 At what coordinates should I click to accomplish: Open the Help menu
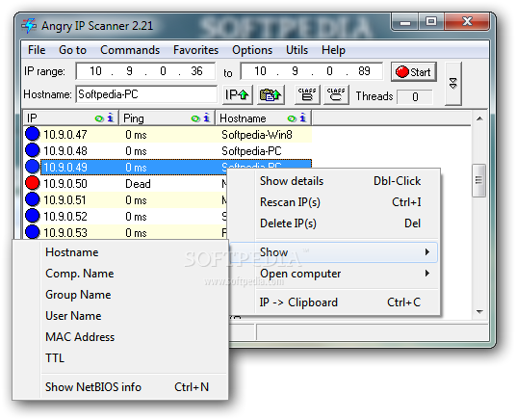point(333,50)
